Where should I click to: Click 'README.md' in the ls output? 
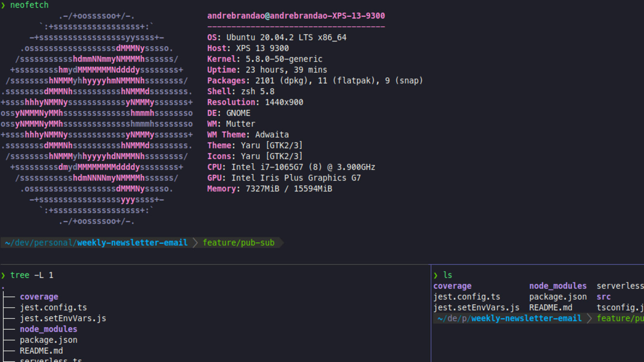[551, 308]
